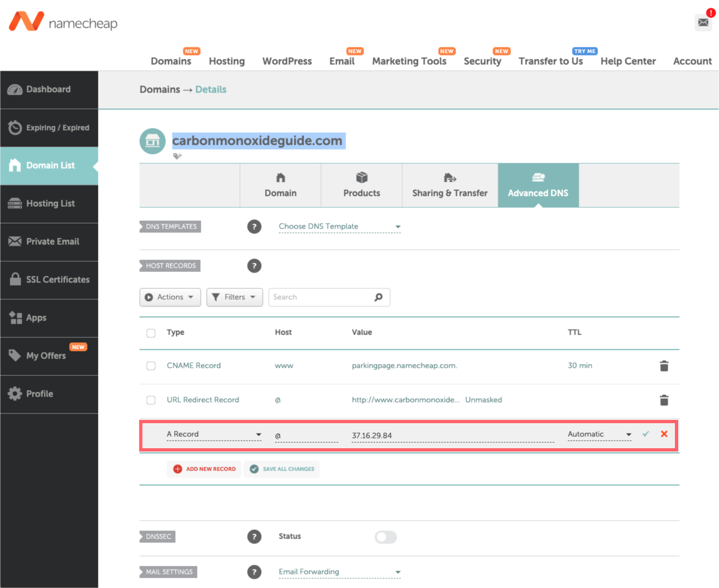This screenshot has width=719, height=588.
Task: Open the Account menu
Action: click(x=692, y=61)
